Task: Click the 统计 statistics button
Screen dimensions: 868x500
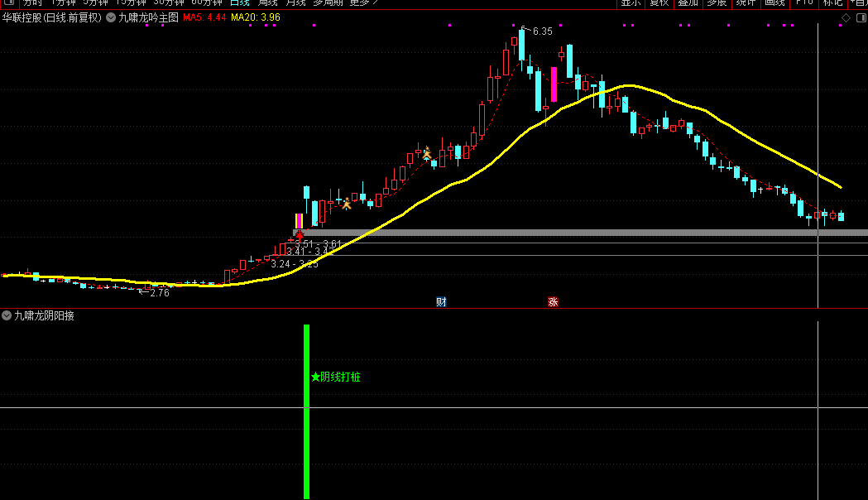Action: tap(746, 2)
